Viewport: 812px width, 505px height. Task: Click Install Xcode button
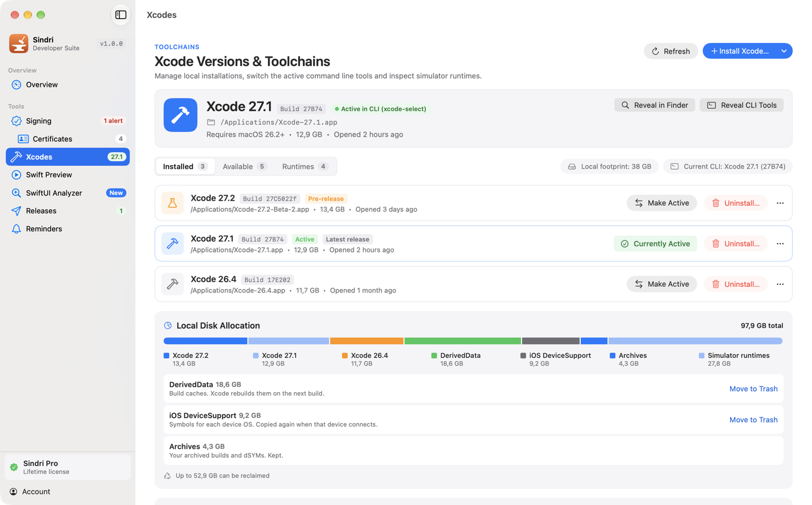coord(740,51)
